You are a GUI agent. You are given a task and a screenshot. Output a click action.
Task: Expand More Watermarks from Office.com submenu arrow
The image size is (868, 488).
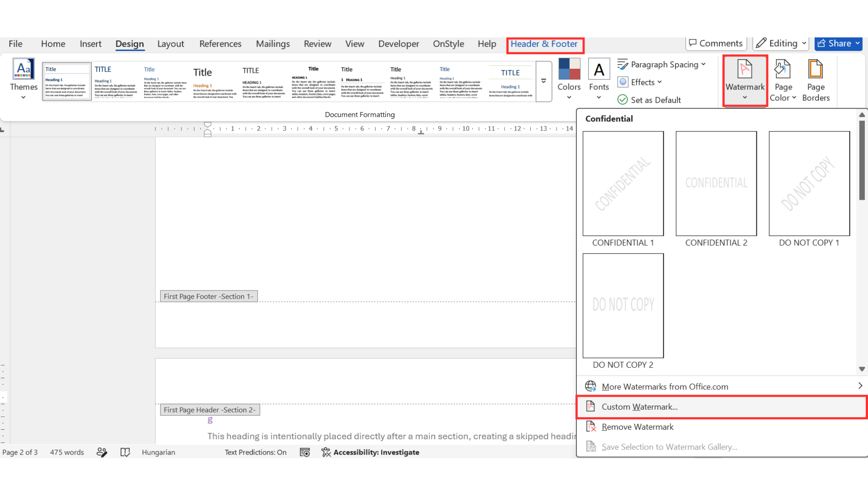pyautogui.click(x=860, y=386)
